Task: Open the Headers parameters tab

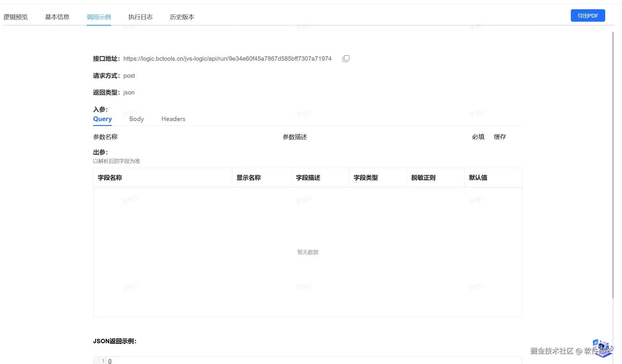Action: click(x=173, y=119)
